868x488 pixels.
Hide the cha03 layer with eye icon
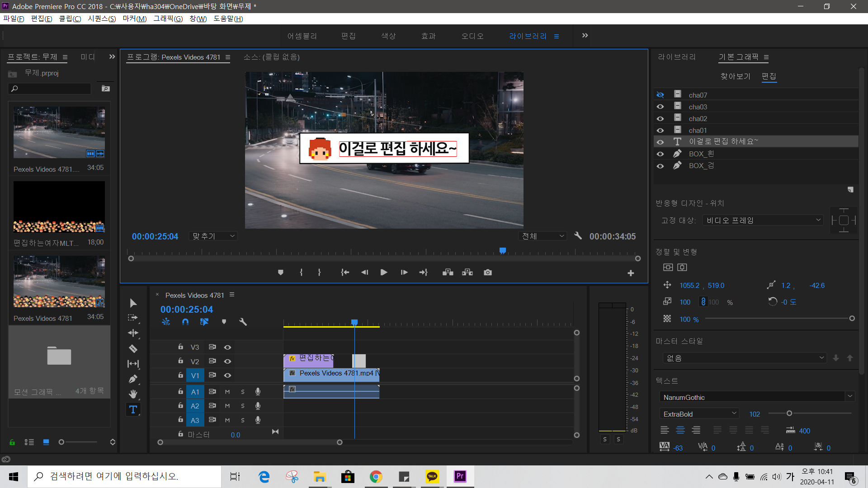660,107
